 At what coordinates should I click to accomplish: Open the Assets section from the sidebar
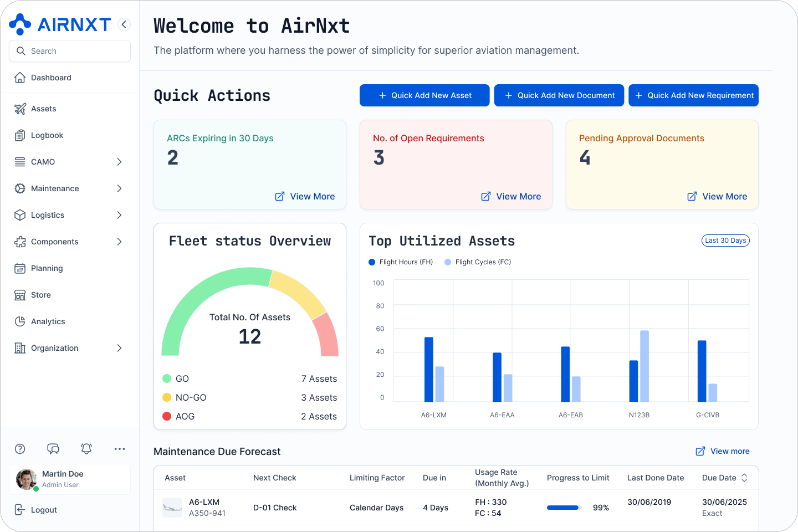pos(44,109)
